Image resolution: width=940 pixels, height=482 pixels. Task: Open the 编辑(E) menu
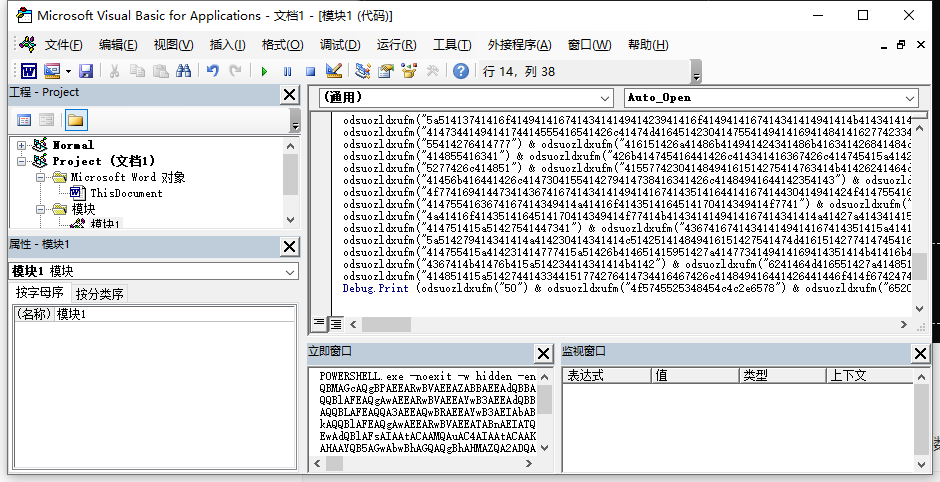coord(118,45)
